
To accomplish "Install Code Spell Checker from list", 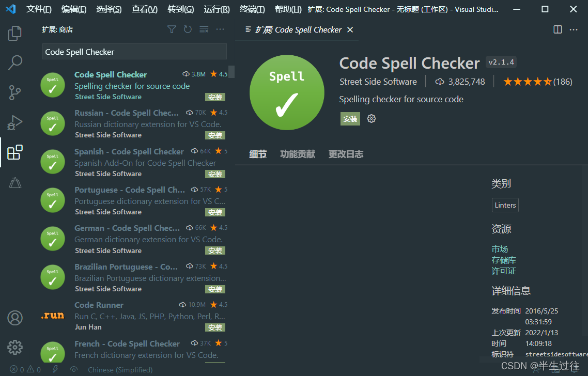I will pyautogui.click(x=215, y=97).
